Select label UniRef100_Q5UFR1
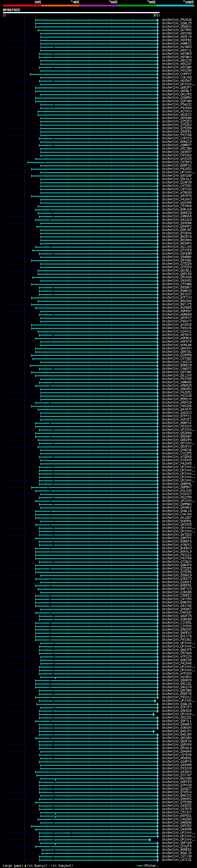Screen dimensions: 197x868 pos(177,132)
